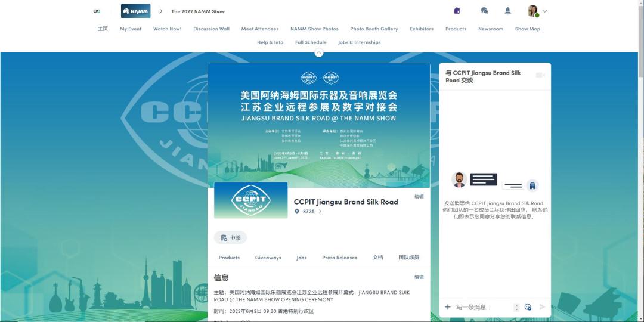Open the notifications bell icon
Image resolution: width=644 pixels, height=322 pixels.
(507, 11)
